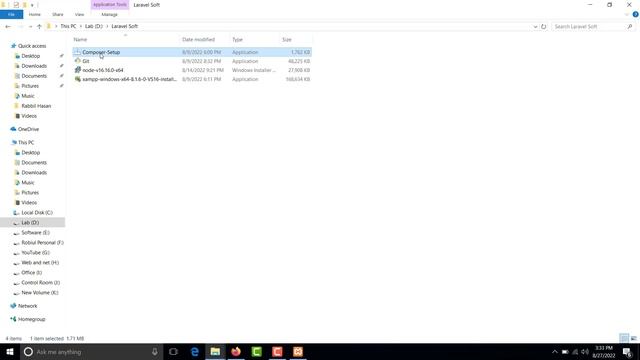Screen dimensions: 640x360
Task: Open Music under Quick access
Action: pos(28,96)
